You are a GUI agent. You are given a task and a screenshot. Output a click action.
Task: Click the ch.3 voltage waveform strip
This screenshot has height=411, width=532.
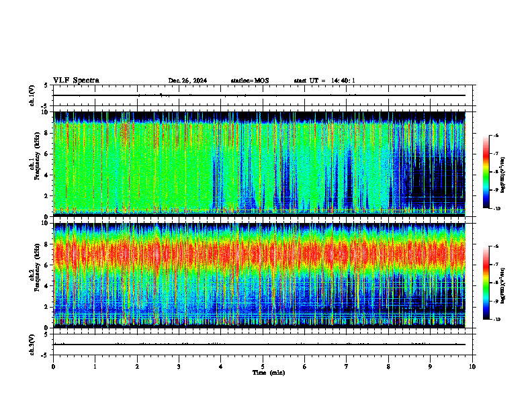[x=259, y=345]
